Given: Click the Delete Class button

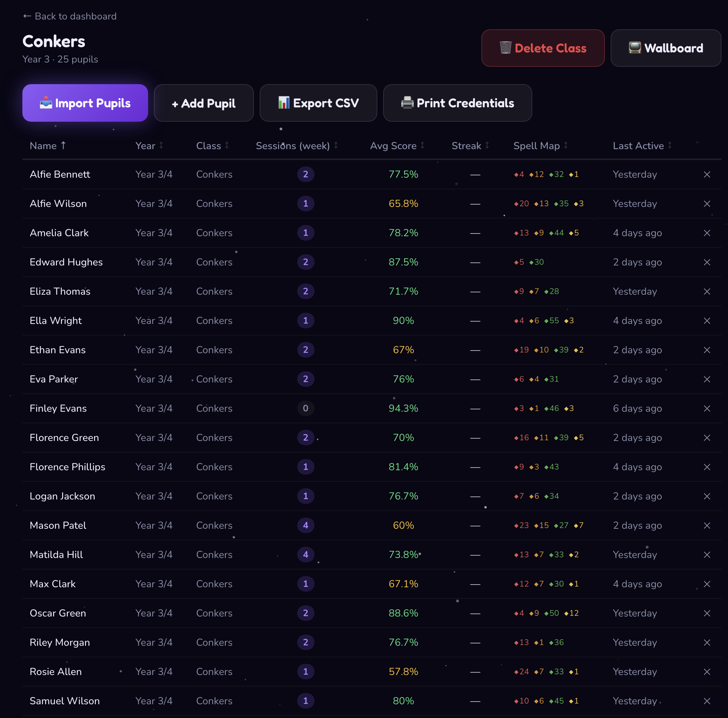Looking at the screenshot, I should click(543, 48).
